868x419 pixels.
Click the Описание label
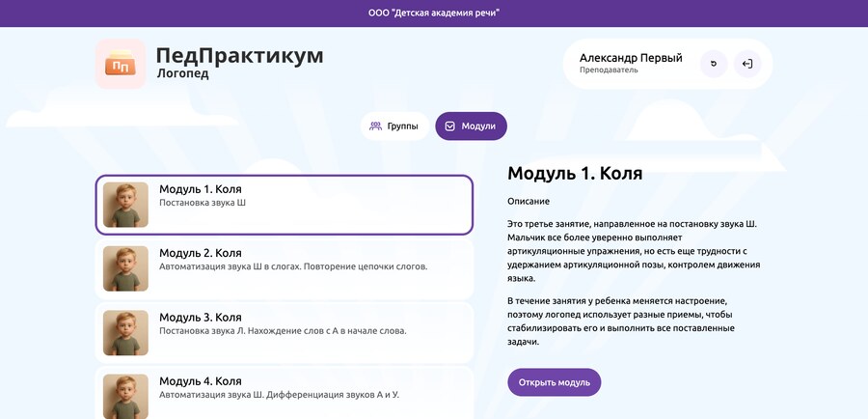529,202
